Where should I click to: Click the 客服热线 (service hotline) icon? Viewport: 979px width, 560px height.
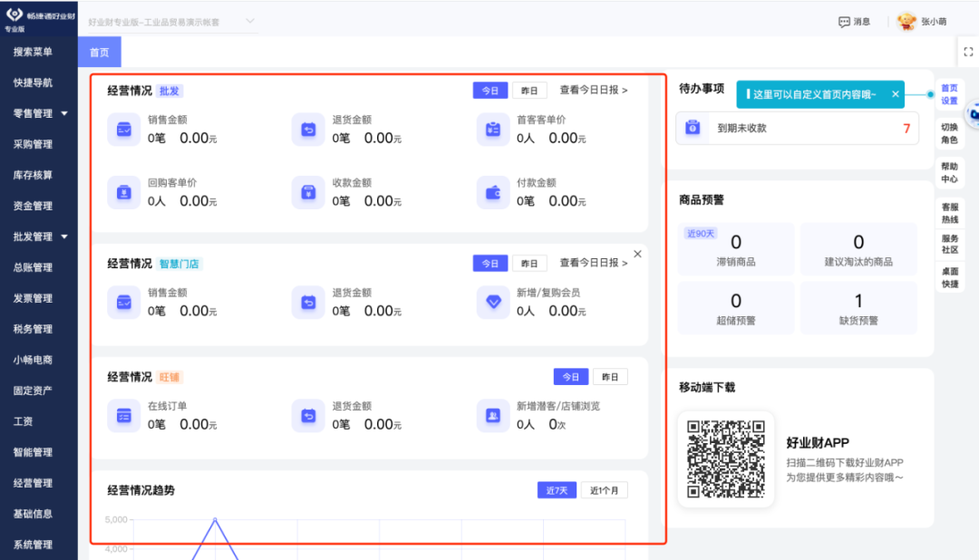948,212
